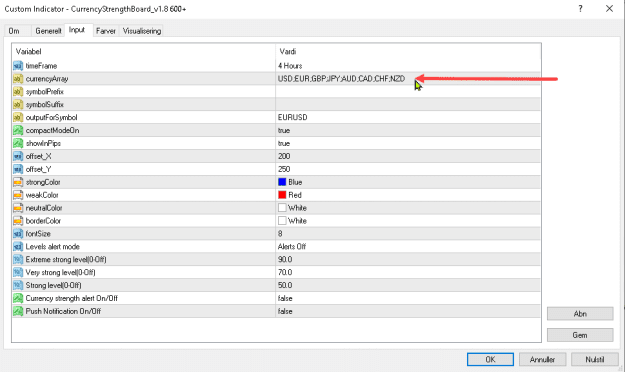The height and width of the screenshot is (372, 625).
Task: Toggle Currency strength alert value false
Action: [x=408, y=298]
